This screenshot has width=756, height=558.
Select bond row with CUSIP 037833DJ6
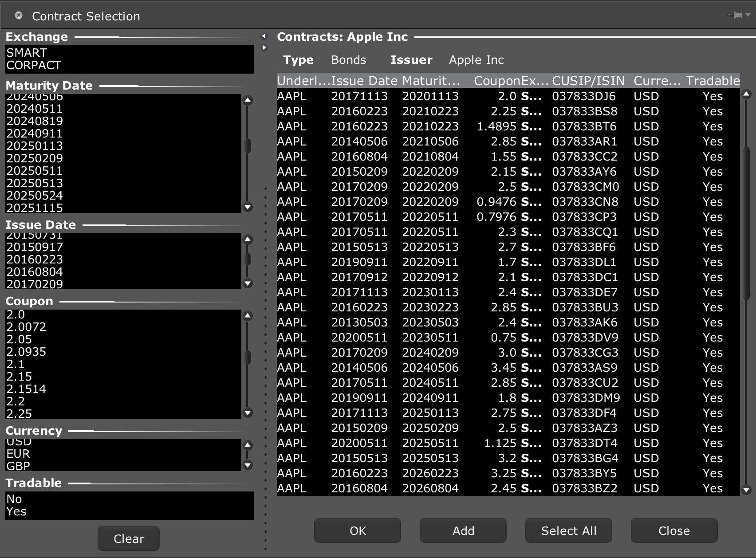coord(508,96)
